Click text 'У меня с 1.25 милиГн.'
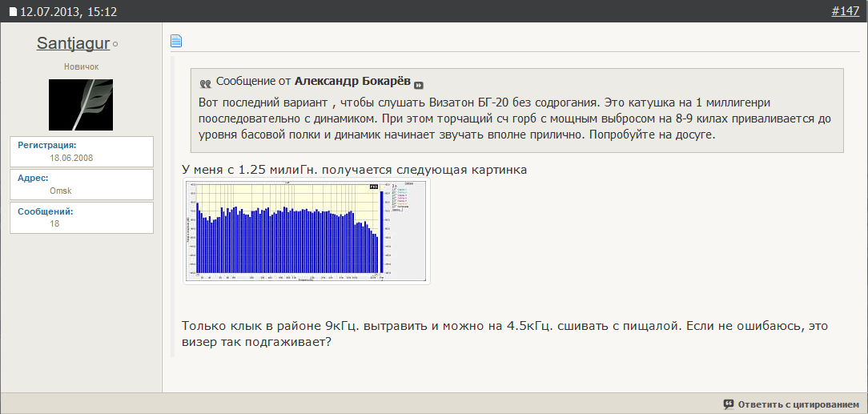 [x=250, y=170]
